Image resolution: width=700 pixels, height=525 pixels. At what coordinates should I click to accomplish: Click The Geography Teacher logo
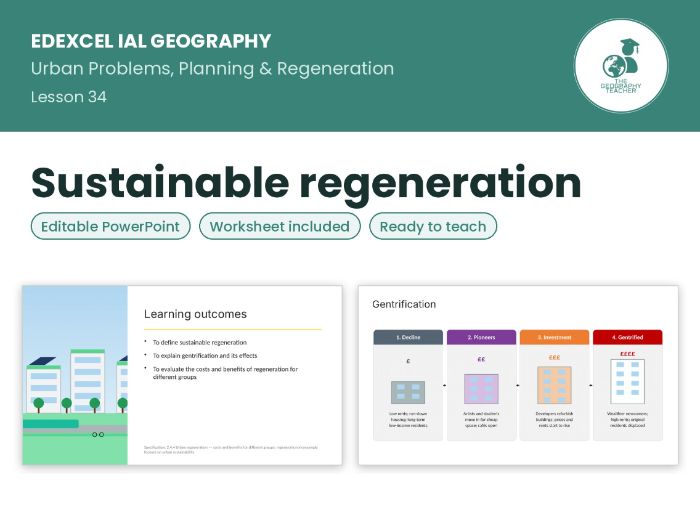pyautogui.click(x=621, y=66)
